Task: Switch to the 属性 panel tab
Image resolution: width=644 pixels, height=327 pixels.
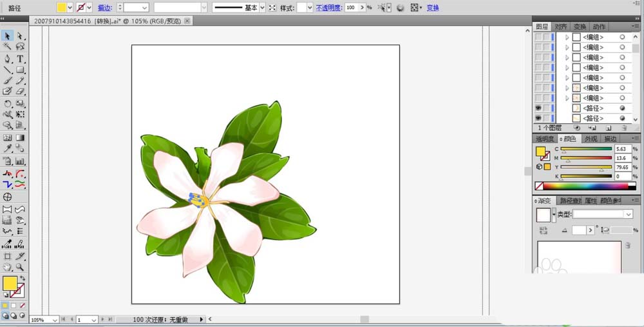Action: [x=591, y=201]
